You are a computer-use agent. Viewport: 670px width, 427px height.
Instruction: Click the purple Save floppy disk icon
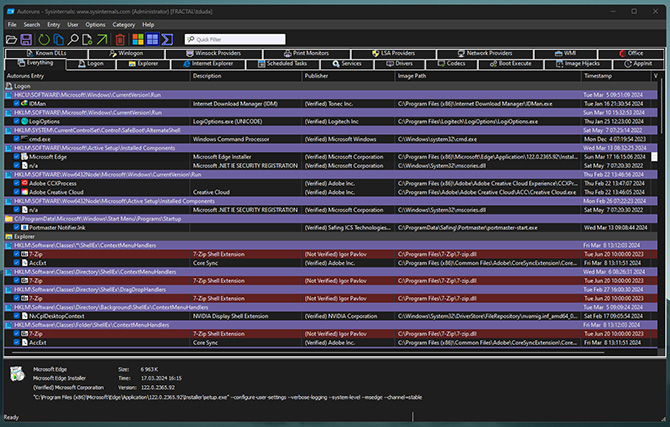click(26, 40)
